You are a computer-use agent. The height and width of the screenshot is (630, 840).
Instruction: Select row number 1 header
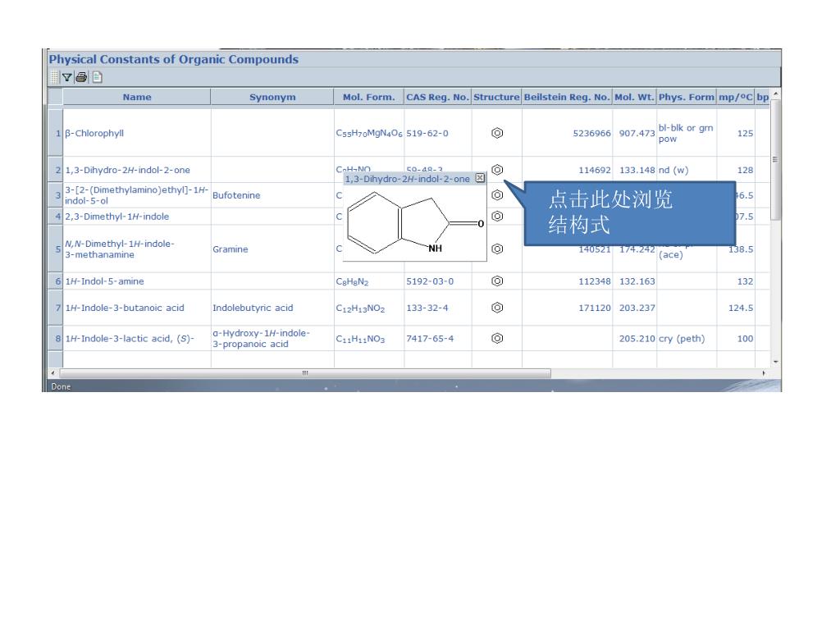click(x=56, y=133)
